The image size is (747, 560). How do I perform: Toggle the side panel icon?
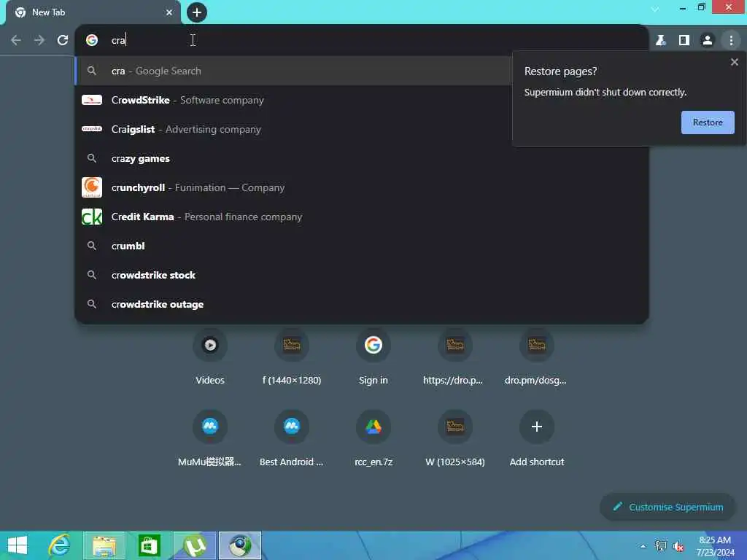[684, 40]
